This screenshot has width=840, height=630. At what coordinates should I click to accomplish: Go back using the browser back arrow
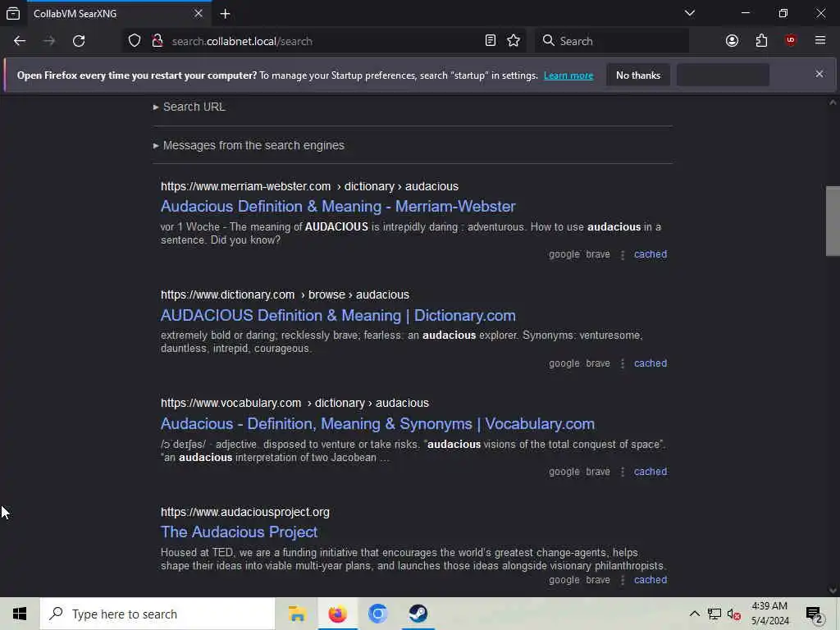(x=20, y=41)
